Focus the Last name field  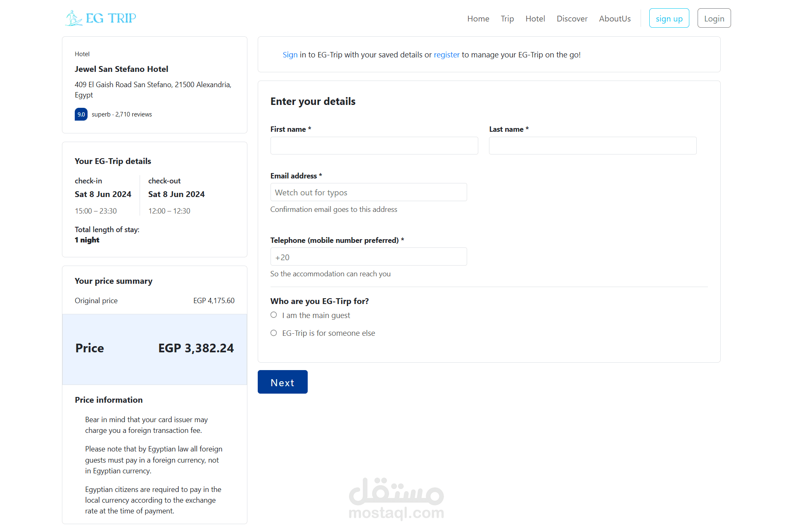(593, 146)
